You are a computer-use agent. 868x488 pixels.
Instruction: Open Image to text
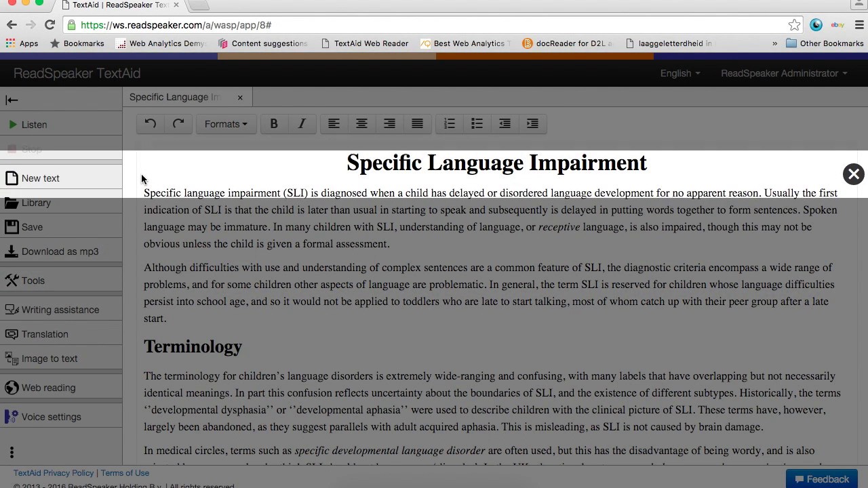pyautogui.click(x=61, y=359)
